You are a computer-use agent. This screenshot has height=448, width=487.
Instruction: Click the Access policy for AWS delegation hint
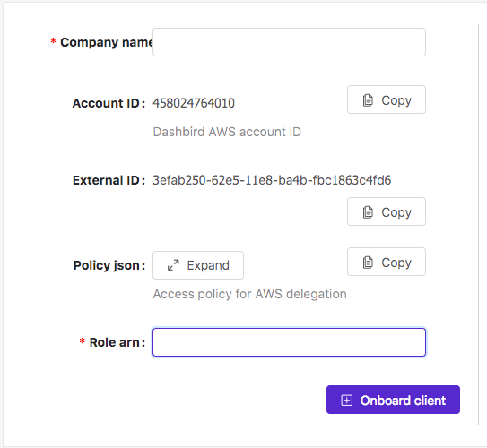click(x=249, y=294)
